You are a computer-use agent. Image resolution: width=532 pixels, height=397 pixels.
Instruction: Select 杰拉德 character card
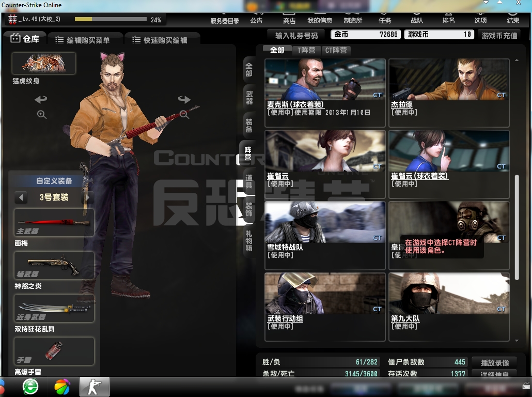[x=449, y=93]
